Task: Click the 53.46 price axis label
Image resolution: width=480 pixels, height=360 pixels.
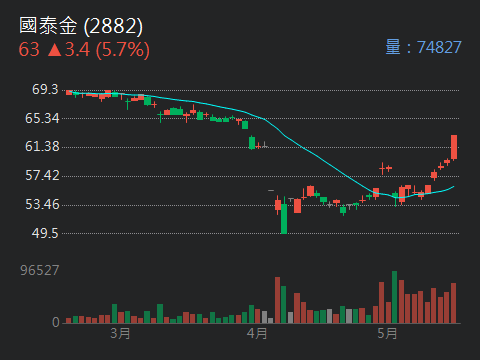Action: [42, 204]
